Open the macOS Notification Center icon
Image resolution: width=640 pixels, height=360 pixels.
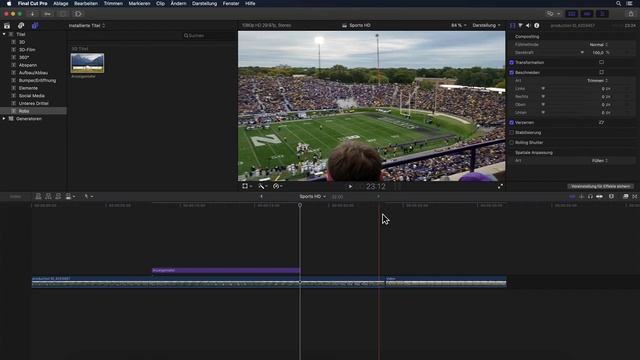(x=630, y=3)
